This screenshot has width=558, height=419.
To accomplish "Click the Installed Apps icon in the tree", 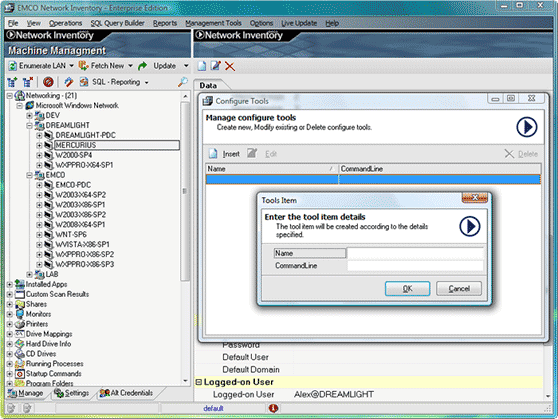I will click(20, 284).
